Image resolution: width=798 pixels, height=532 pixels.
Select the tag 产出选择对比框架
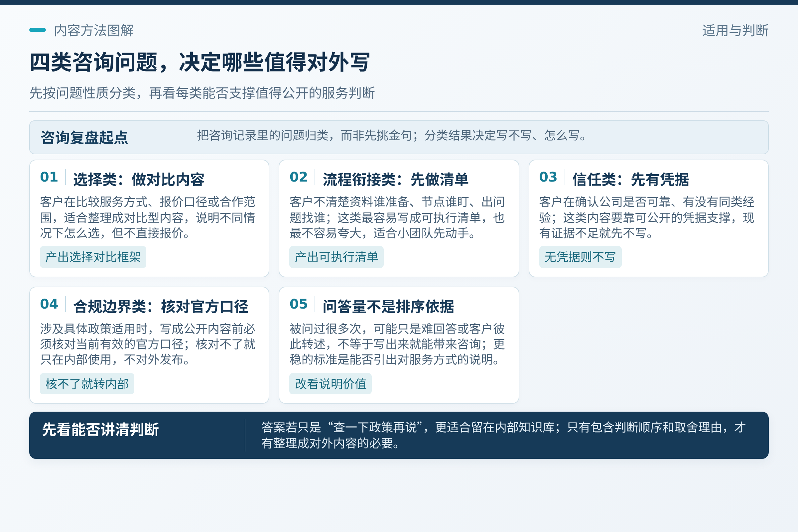coord(93,257)
